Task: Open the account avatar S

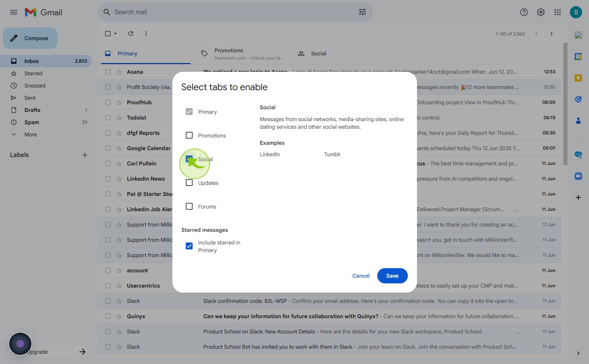Action: pyautogui.click(x=576, y=12)
